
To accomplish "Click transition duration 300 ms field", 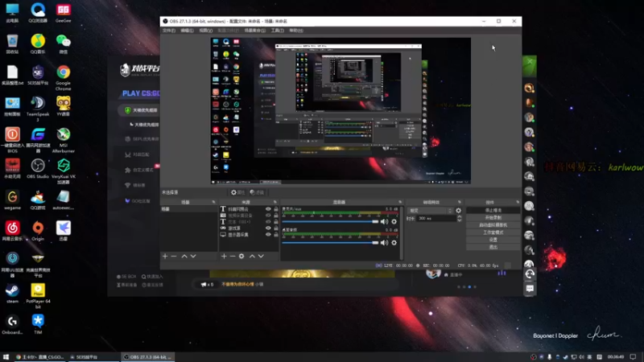I will point(436,219).
